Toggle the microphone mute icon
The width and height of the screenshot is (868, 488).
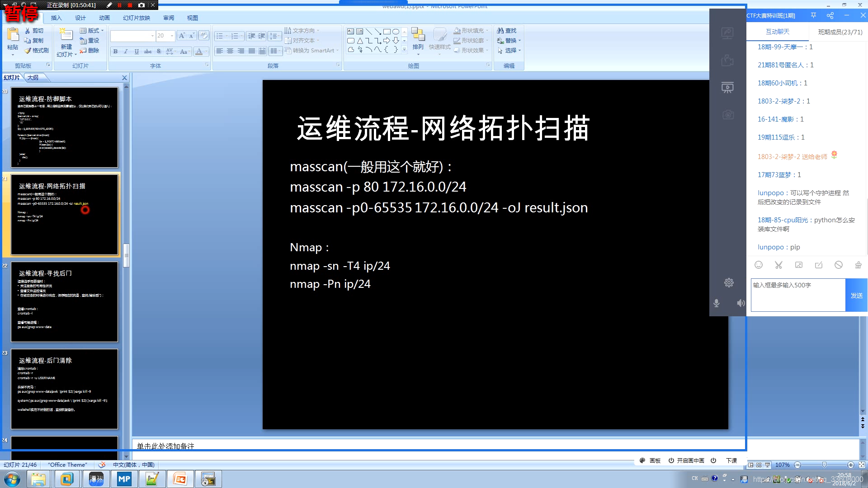[x=717, y=303]
